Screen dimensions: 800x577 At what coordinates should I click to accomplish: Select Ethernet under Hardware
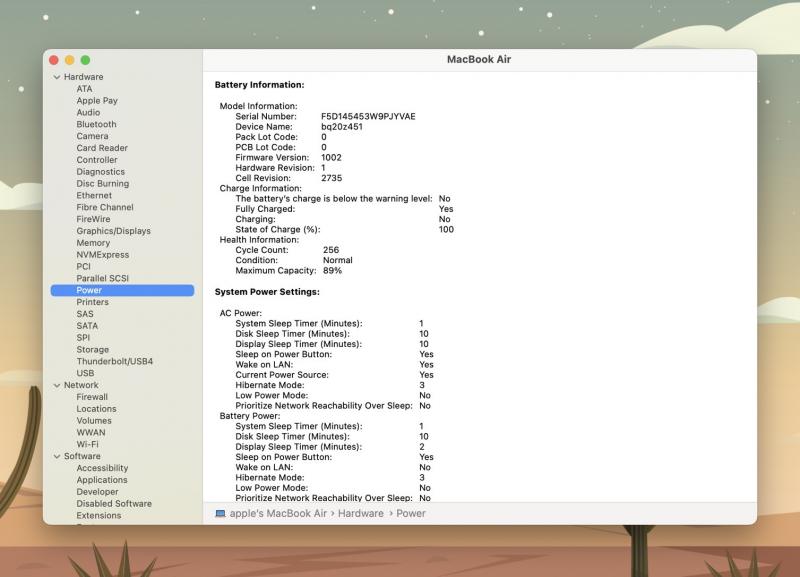coord(94,195)
